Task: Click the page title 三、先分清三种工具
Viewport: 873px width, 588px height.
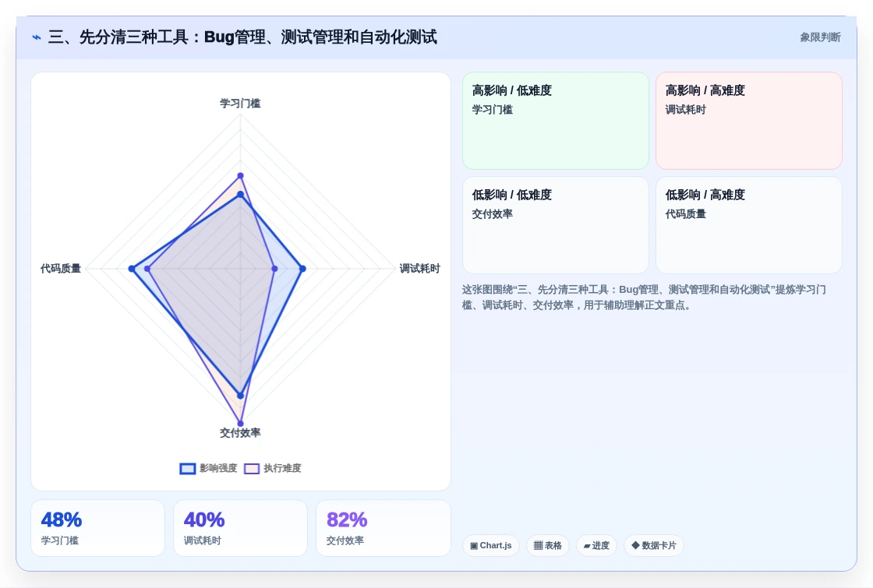Action: coord(242,37)
